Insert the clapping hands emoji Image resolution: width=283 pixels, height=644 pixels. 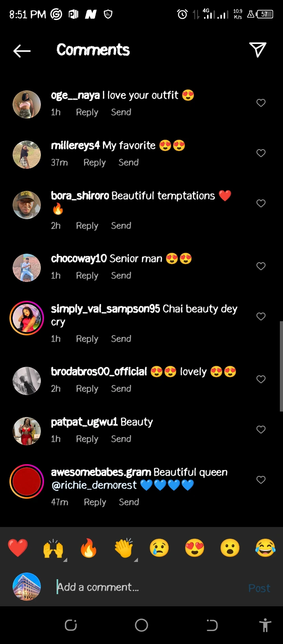tap(124, 548)
